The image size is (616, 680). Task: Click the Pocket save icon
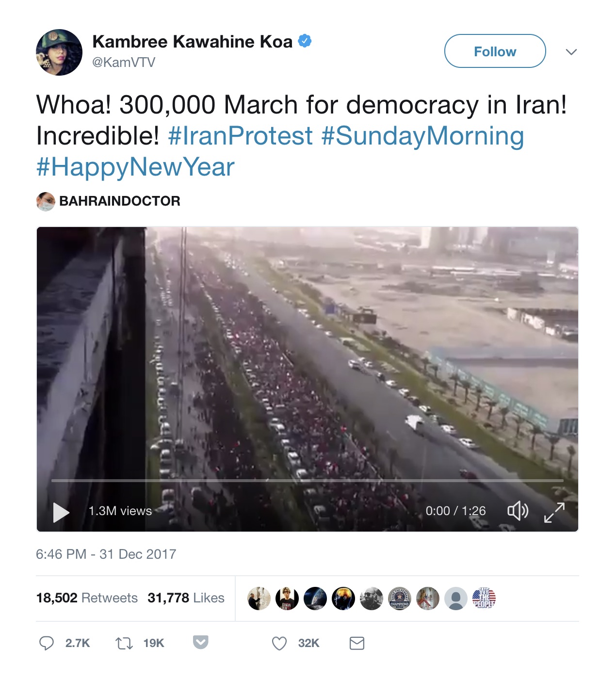[x=201, y=642]
